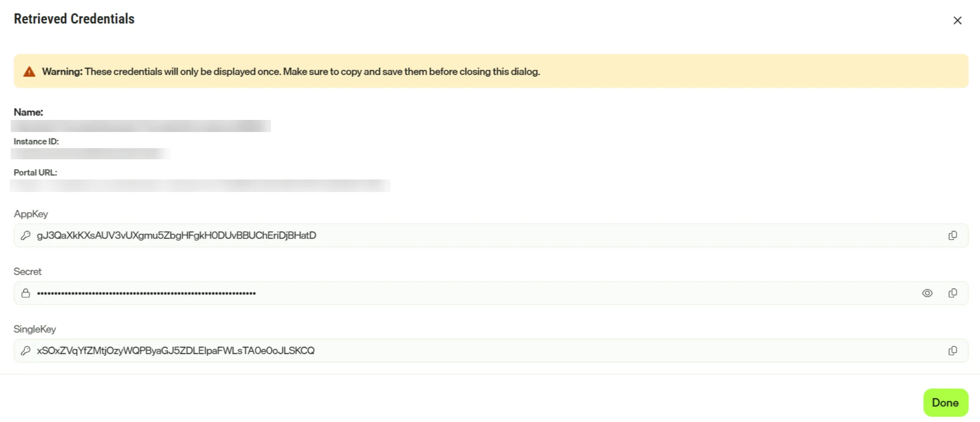The image size is (980, 422).
Task: Click the SingleKey field label
Action: click(x=35, y=329)
